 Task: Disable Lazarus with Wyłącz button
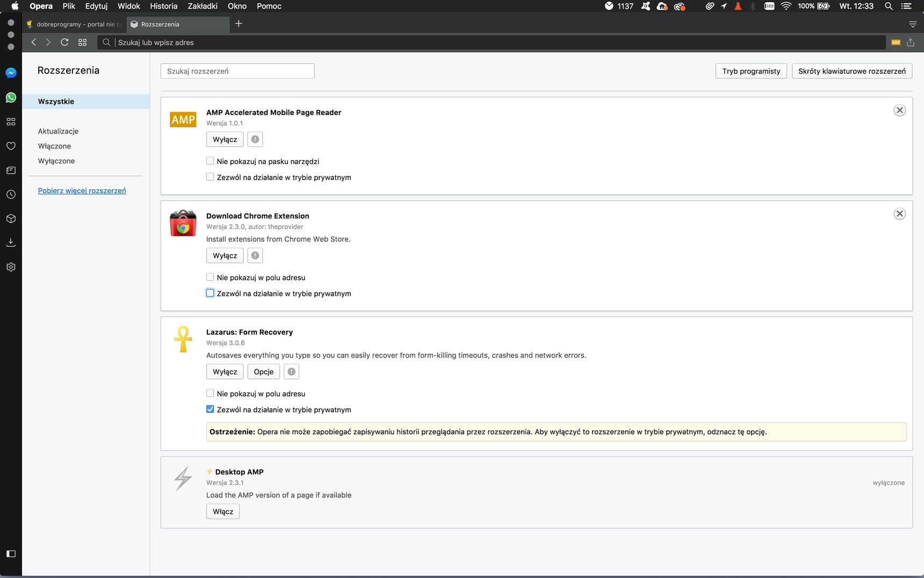click(225, 372)
